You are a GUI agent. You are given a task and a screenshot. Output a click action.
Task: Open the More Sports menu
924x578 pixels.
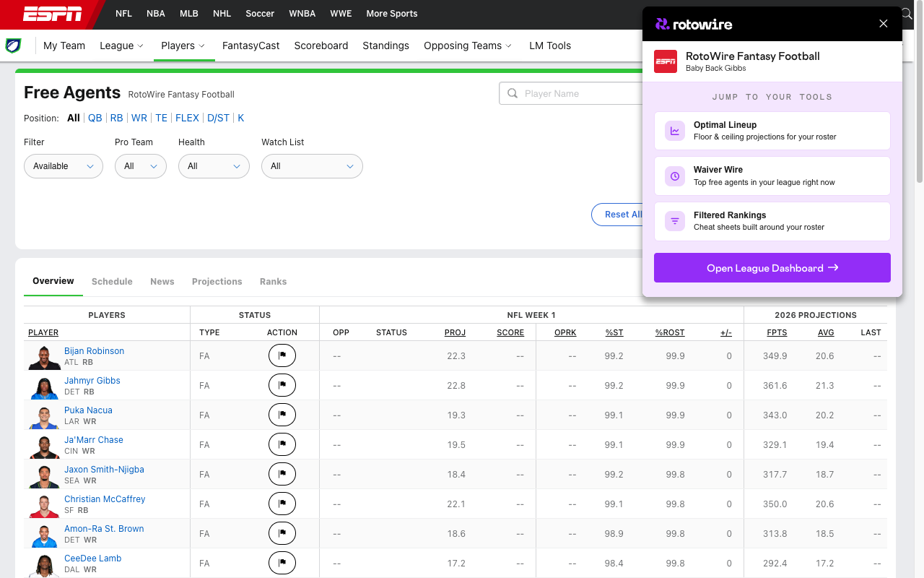(392, 14)
